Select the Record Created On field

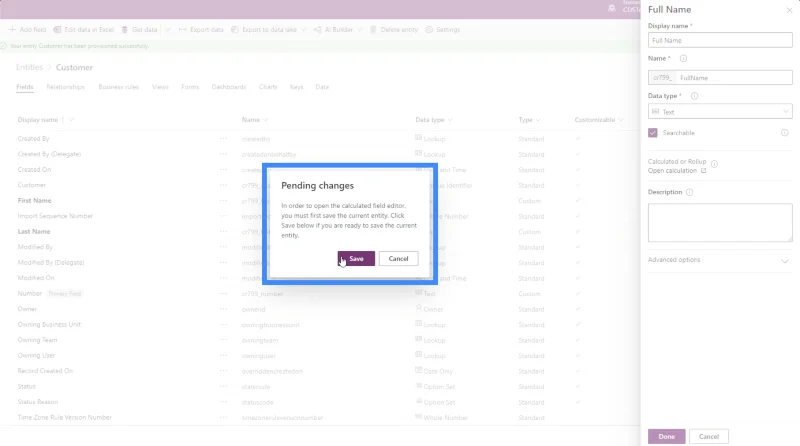[x=45, y=371]
